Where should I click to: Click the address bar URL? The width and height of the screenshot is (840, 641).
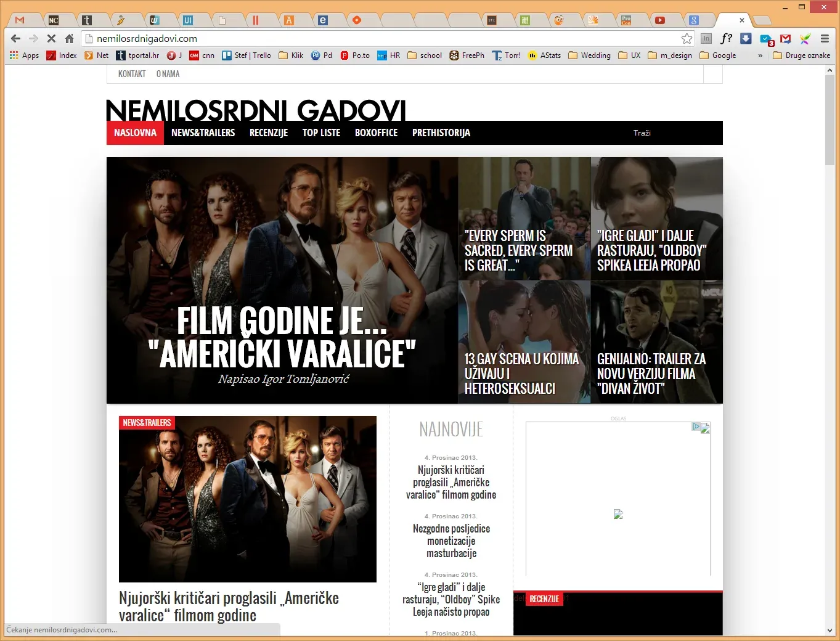tap(147, 38)
